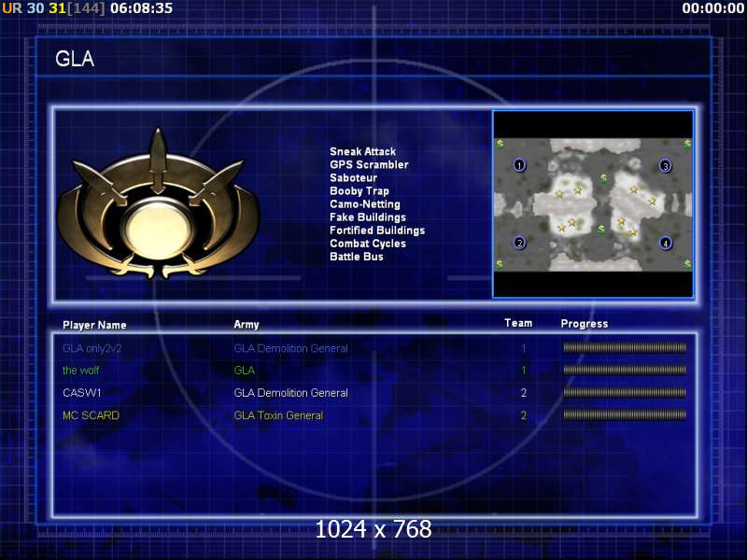
Task: Click the GLA Toxin General army label
Action: click(x=278, y=415)
